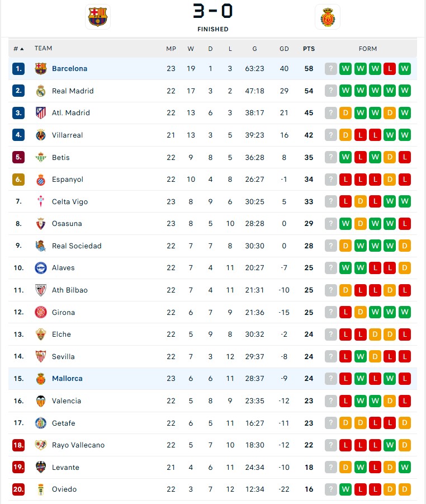This screenshot has height=504, width=426.
Task: Open the Mallorca team link in table
Action: 67,379
